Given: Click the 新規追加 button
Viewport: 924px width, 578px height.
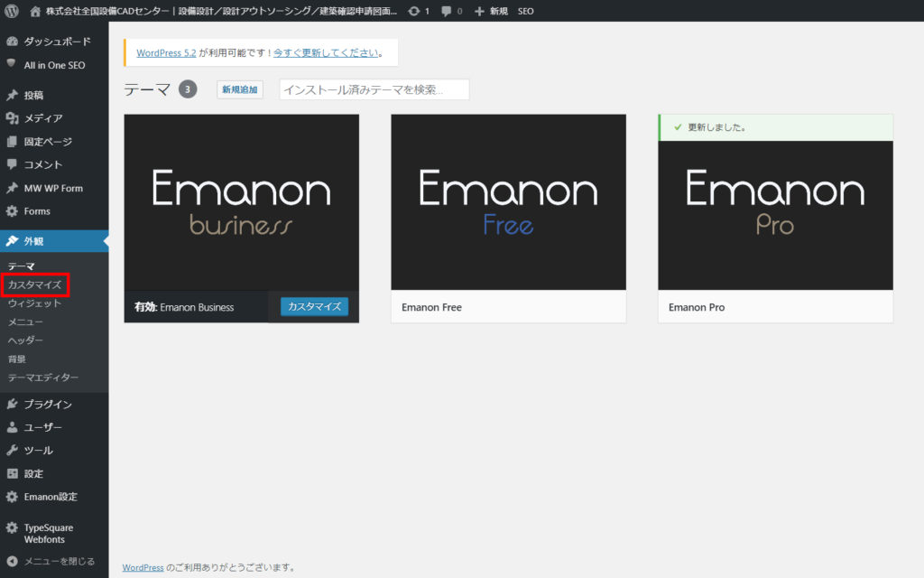Looking at the screenshot, I should point(240,89).
